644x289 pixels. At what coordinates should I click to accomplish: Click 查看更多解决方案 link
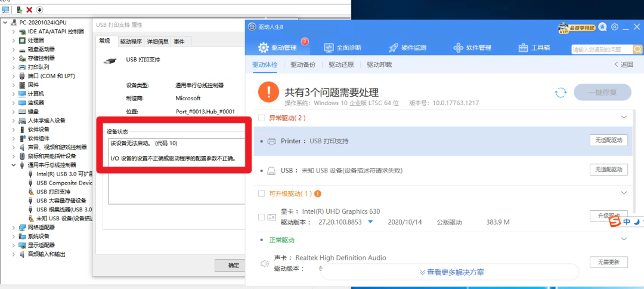451,272
